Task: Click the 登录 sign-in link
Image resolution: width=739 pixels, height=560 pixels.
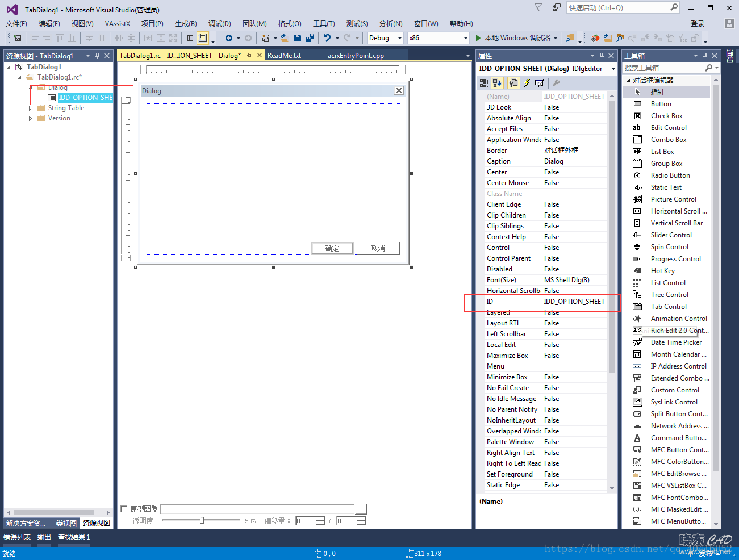Action: (x=698, y=23)
